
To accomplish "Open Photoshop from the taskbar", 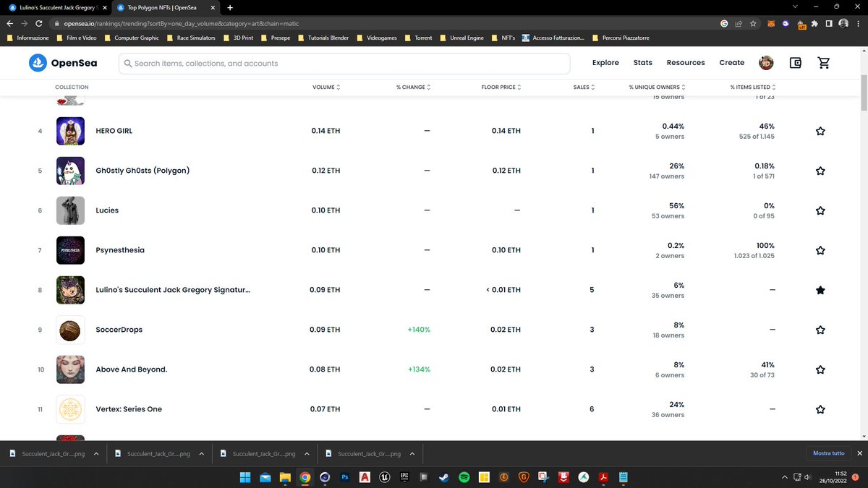I will click(346, 477).
